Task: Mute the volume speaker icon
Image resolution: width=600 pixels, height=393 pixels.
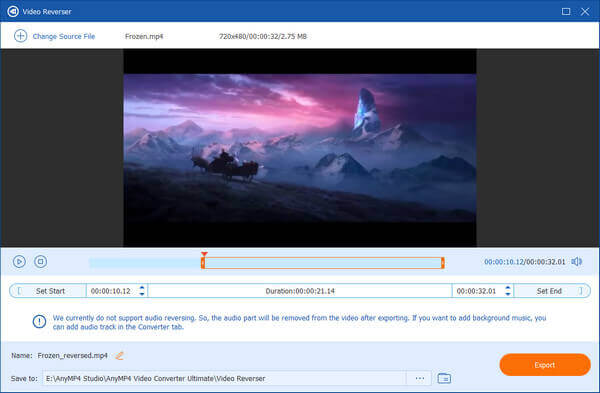Action: point(577,262)
